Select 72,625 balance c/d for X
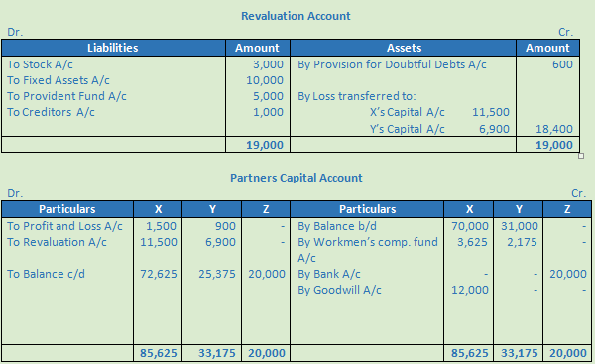This screenshot has height=364, width=595. (x=159, y=274)
